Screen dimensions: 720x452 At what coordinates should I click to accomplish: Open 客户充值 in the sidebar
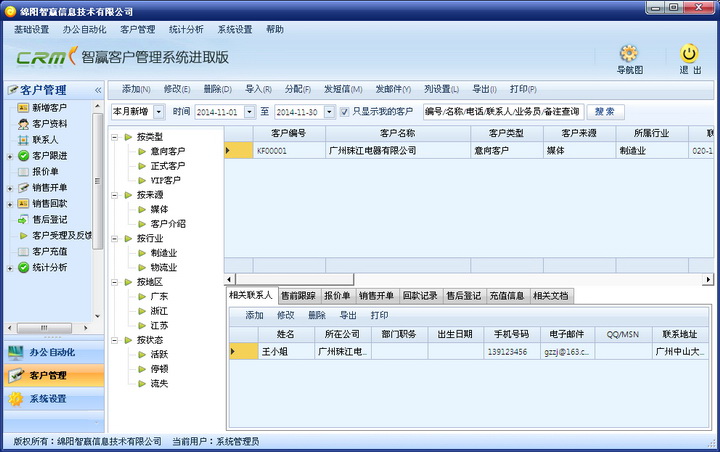49,251
